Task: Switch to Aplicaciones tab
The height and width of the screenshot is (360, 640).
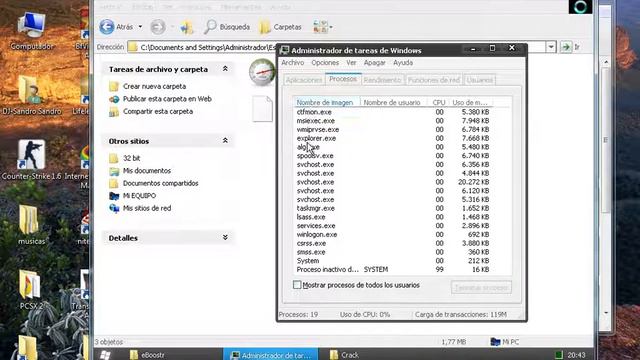Action: [304, 80]
